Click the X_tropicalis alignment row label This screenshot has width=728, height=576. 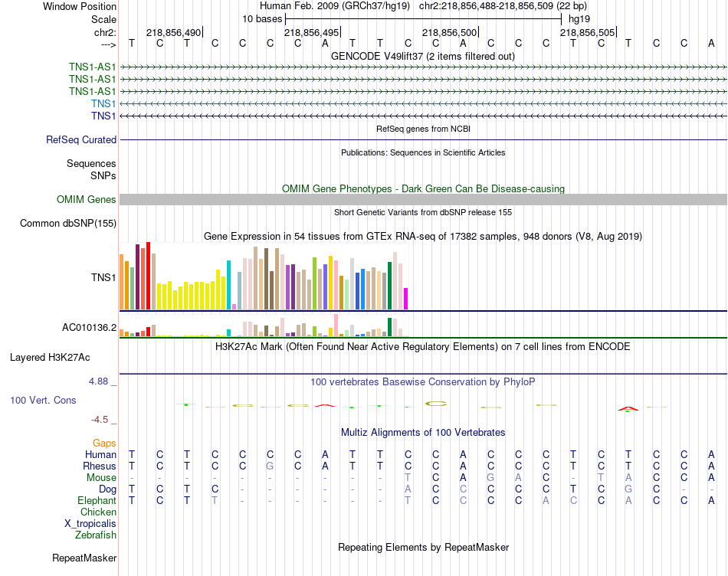[90, 524]
